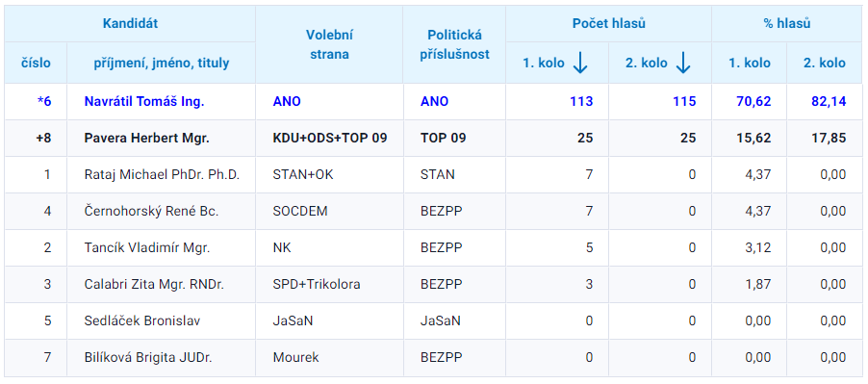868x384 pixels.
Task: Open candidate Navrátil Tomáš Ing.
Action: point(144,102)
